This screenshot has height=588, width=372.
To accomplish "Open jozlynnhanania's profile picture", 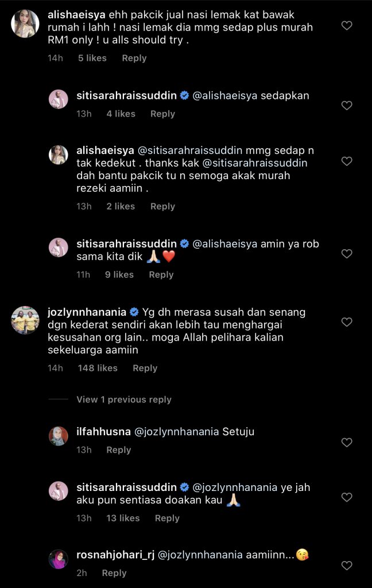I will click(x=25, y=320).
